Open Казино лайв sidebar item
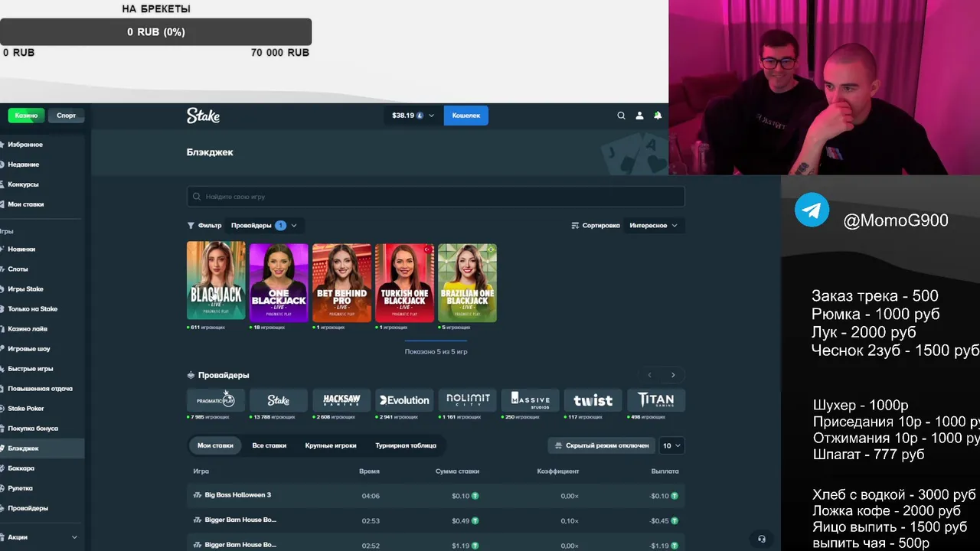 click(42, 329)
